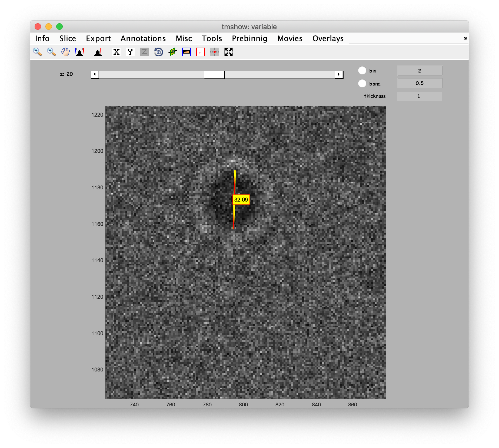499x448 pixels.
Task: Open the Overlays menu
Action: (328, 38)
